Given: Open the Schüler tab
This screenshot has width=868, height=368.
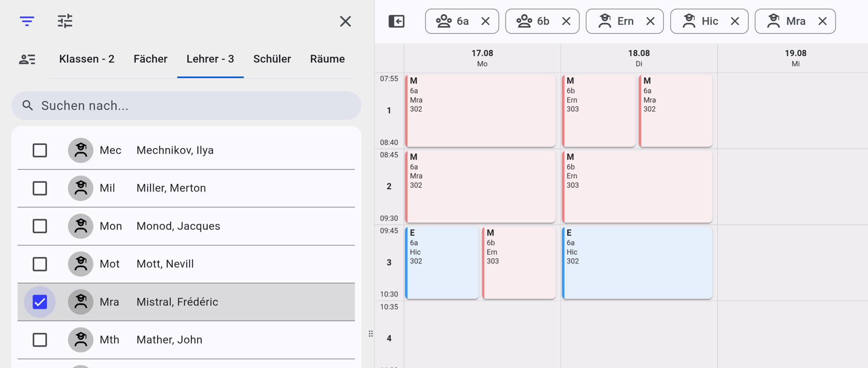Looking at the screenshot, I should pos(272,59).
